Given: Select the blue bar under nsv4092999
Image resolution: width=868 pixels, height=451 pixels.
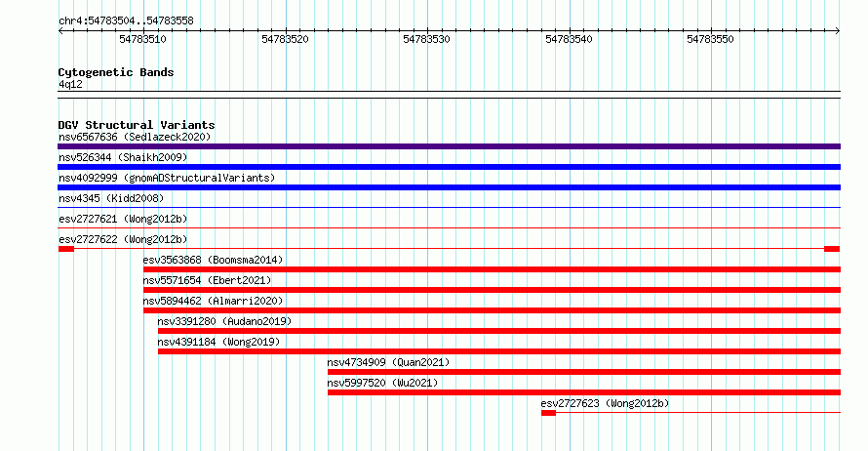Looking at the screenshot, I should (449, 187).
